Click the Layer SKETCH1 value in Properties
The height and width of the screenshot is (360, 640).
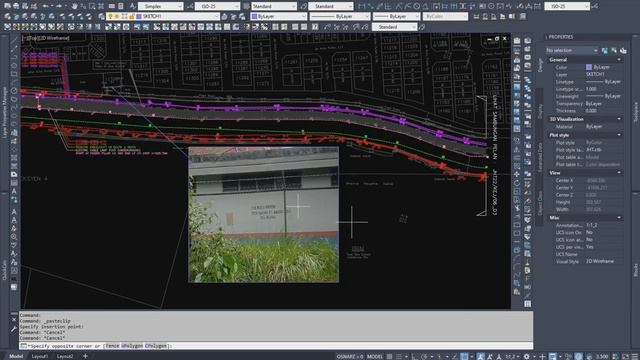596,74
